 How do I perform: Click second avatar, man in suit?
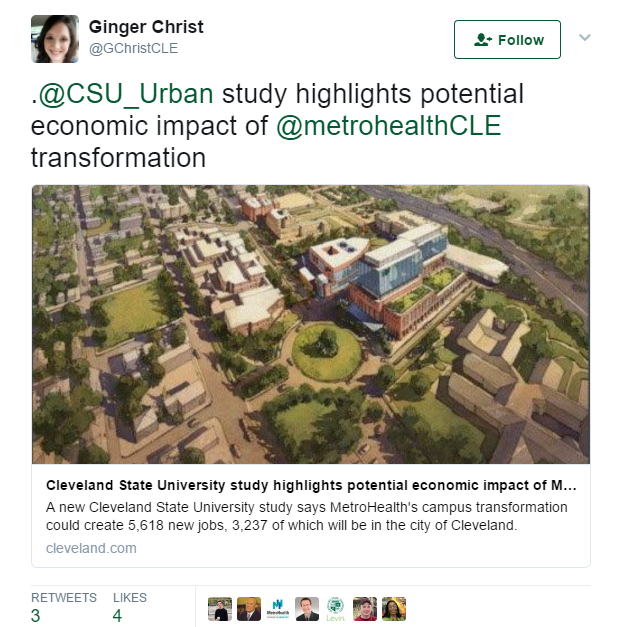250,609
